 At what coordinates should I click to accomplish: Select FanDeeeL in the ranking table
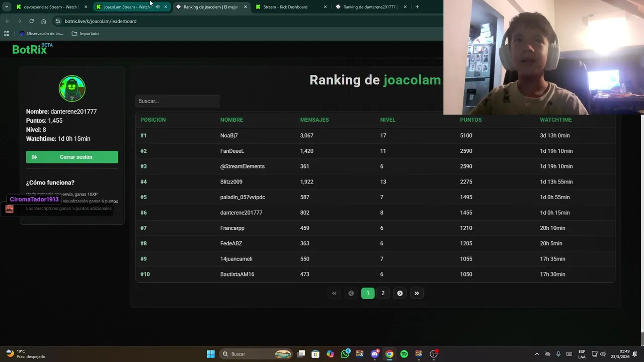point(232,151)
